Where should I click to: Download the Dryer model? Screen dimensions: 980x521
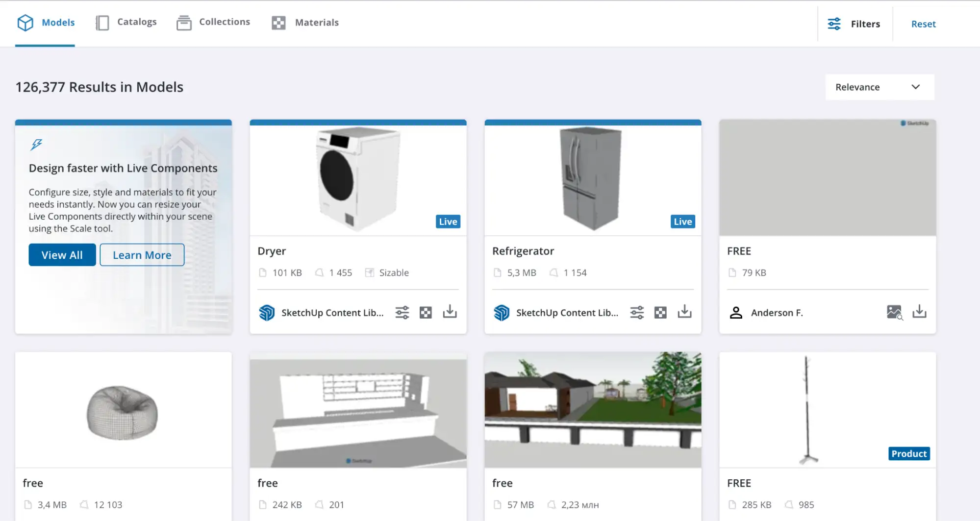(x=450, y=312)
